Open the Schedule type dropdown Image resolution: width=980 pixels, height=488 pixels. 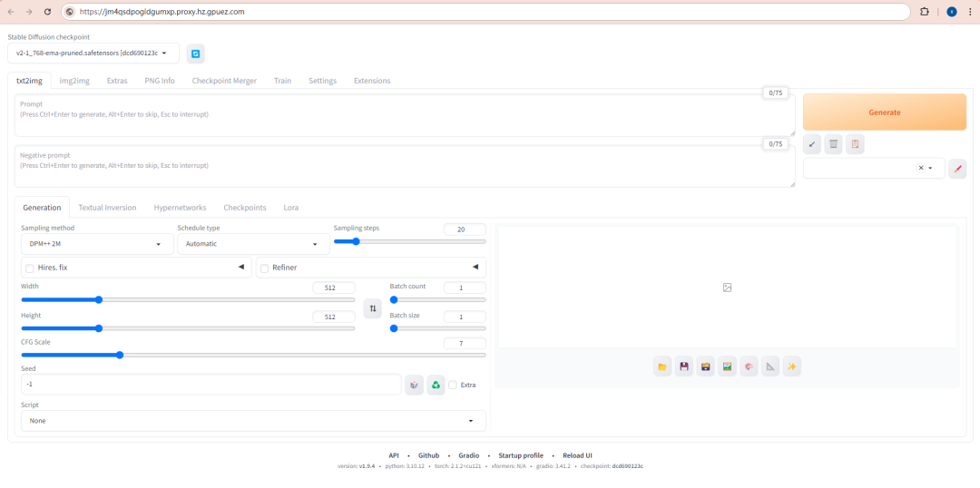click(x=254, y=244)
